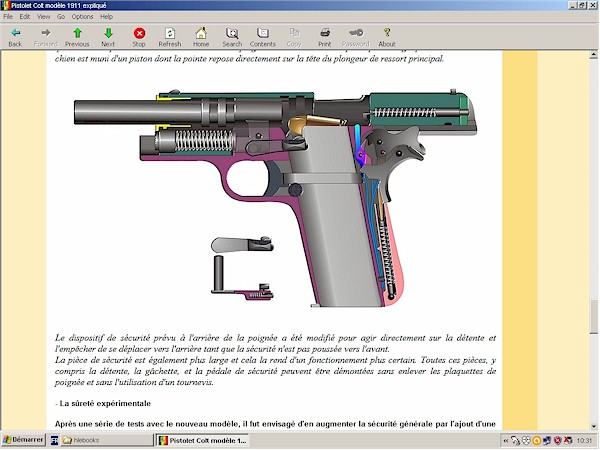Open the File menu
600x450 pixels.
8,17
